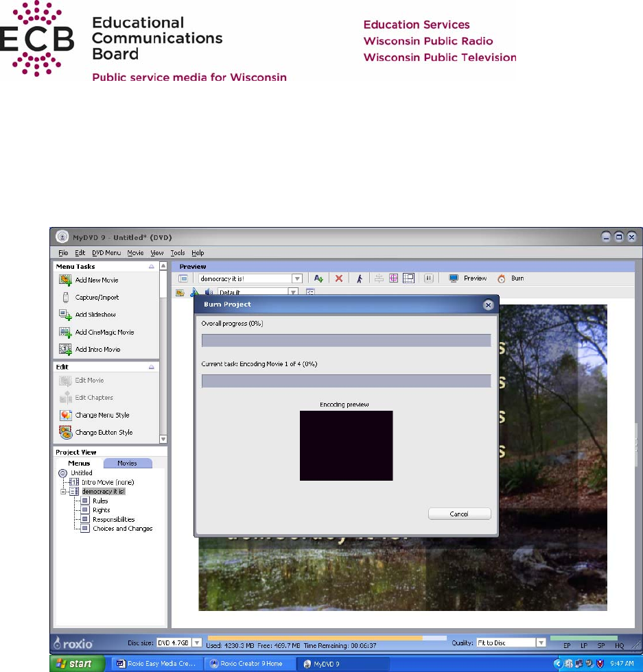
Task: Click the Overall progress bar
Action: pos(346,340)
